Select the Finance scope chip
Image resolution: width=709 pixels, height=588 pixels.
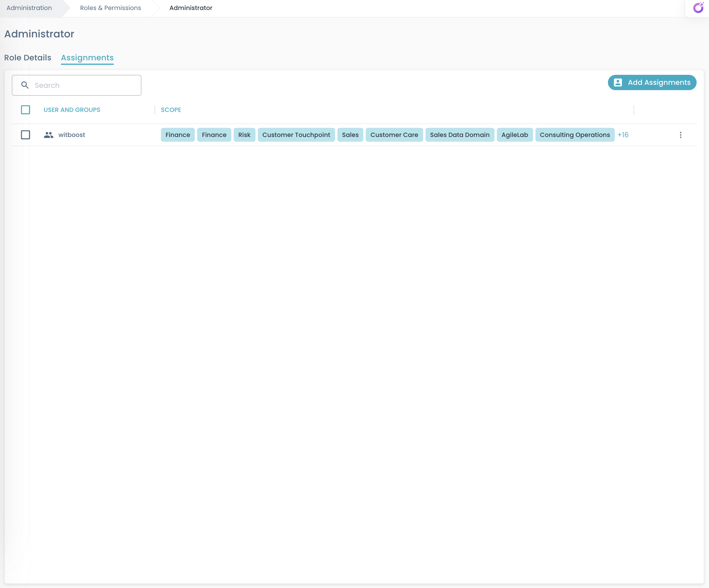coord(178,135)
